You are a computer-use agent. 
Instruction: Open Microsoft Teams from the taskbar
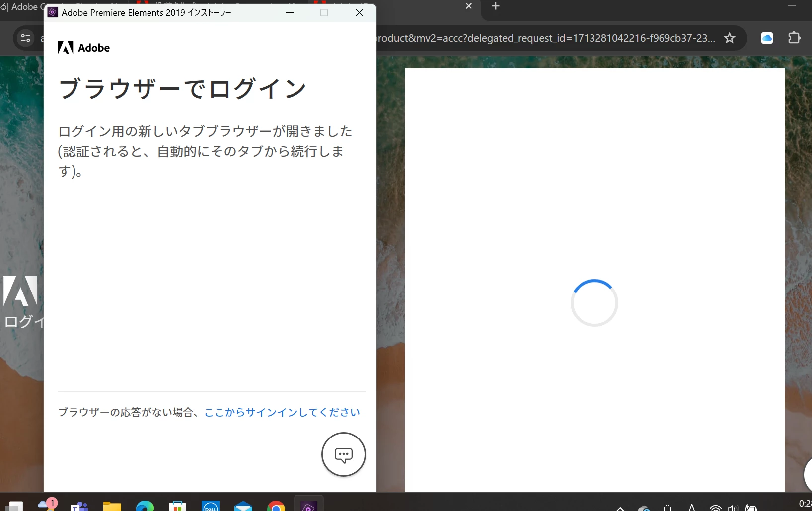tap(79, 506)
